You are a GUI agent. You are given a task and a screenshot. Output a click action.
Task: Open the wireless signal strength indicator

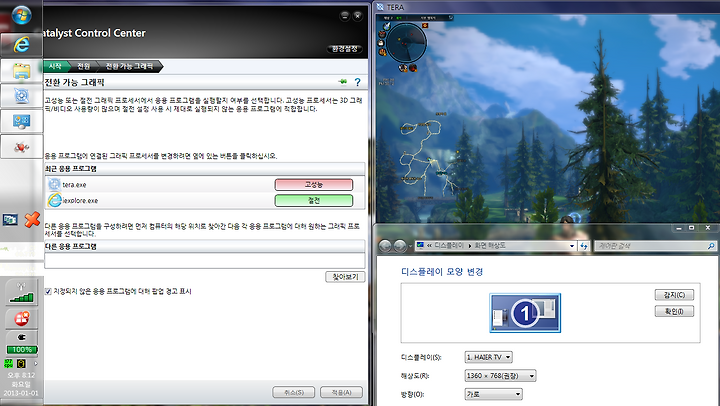click(x=22, y=294)
